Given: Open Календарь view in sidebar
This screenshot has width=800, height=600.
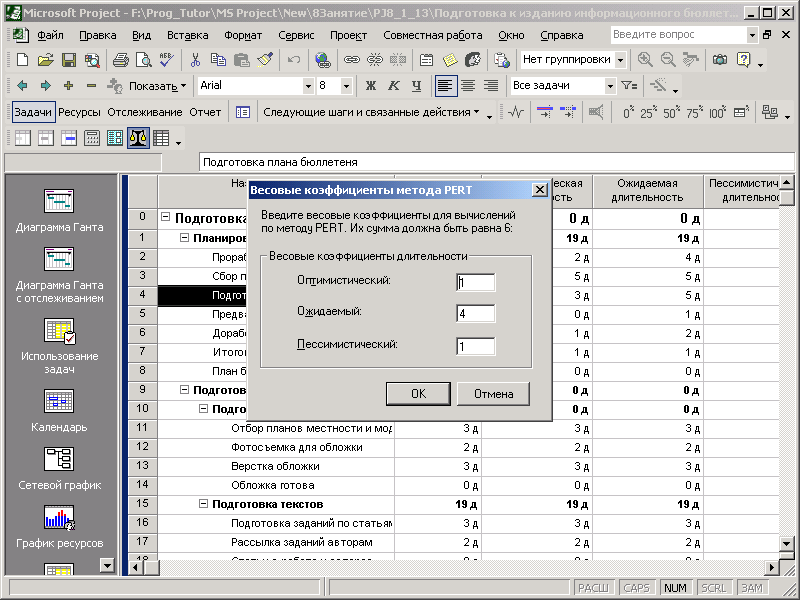Looking at the screenshot, I should [x=59, y=410].
